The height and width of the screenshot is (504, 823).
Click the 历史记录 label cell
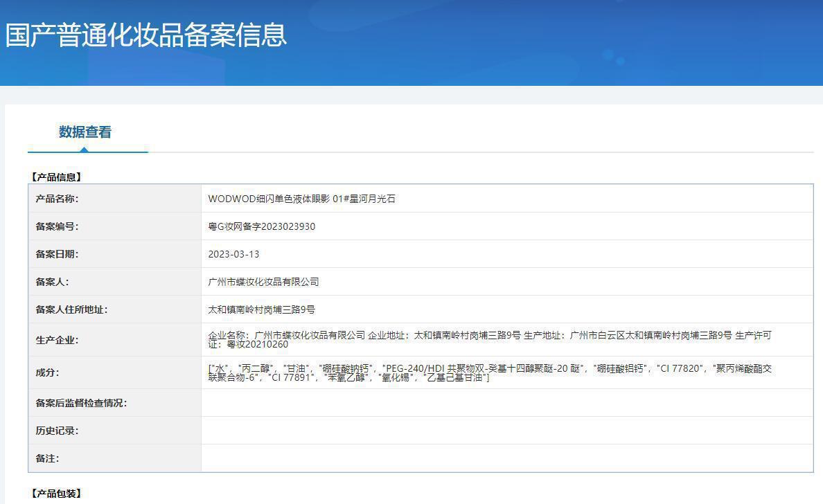tap(115, 431)
